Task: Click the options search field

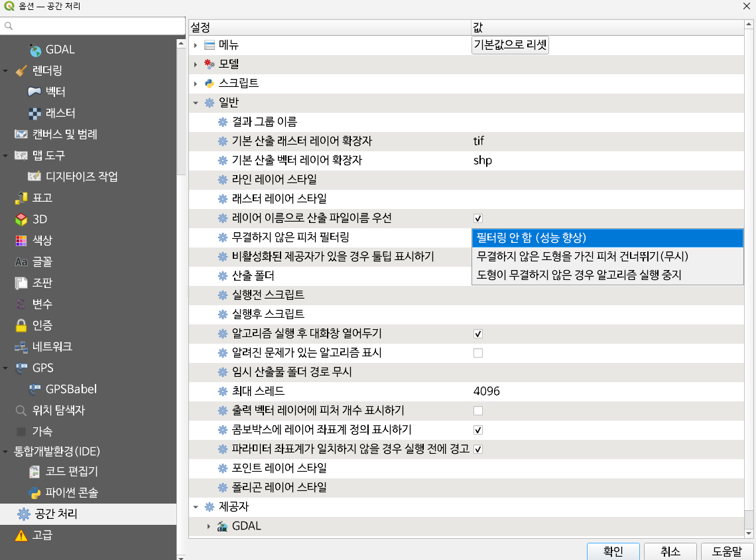Action: [x=93, y=26]
